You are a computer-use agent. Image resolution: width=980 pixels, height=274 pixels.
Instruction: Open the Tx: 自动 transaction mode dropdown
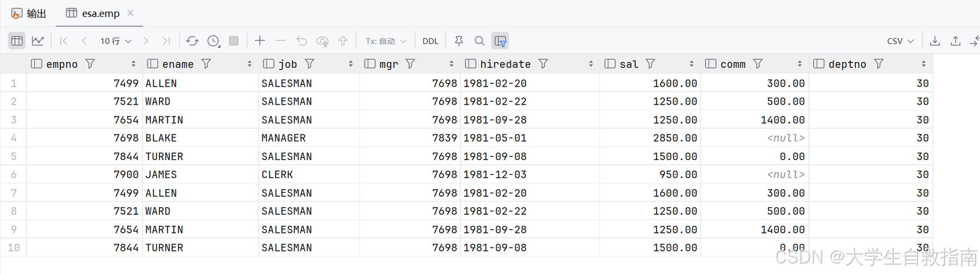386,41
